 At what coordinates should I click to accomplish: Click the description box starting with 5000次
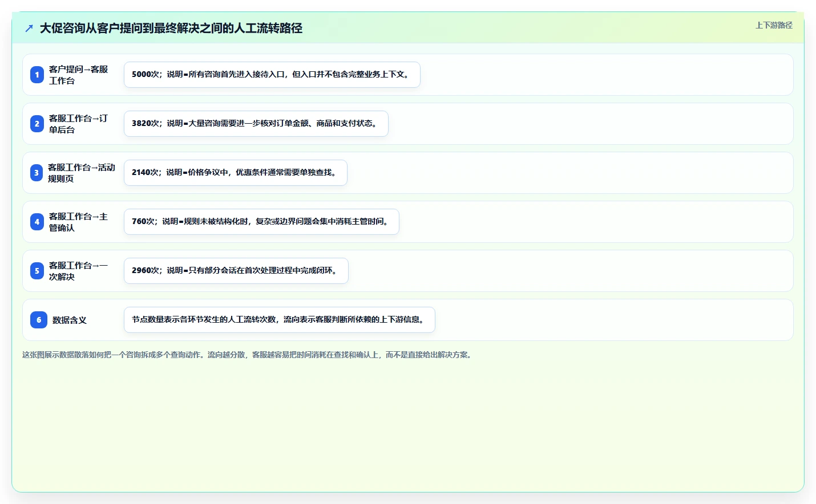pos(272,75)
